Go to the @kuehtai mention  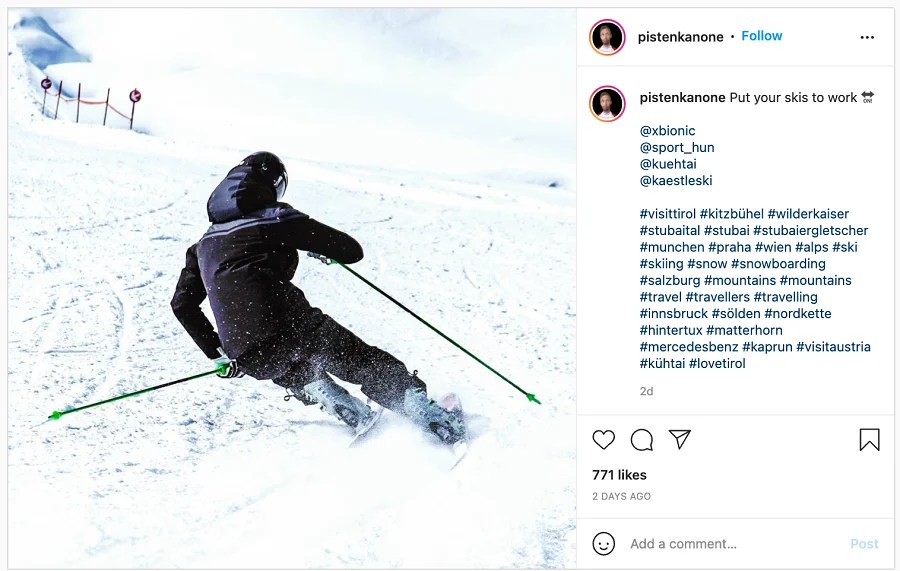(x=668, y=164)
